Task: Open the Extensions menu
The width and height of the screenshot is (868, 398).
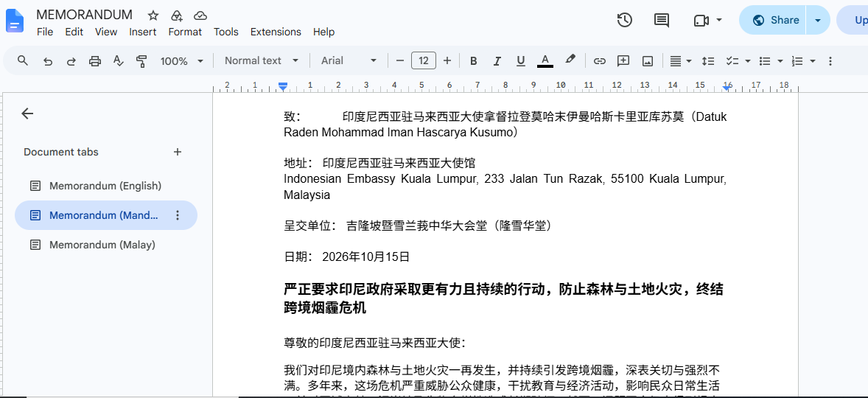Action: [276, 32]
